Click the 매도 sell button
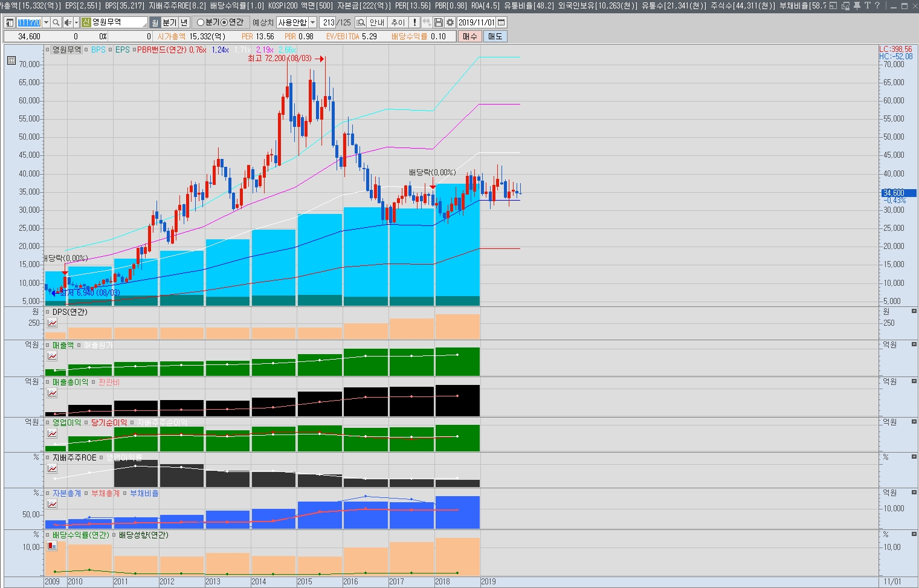919x588 pixels. point(495,36)
